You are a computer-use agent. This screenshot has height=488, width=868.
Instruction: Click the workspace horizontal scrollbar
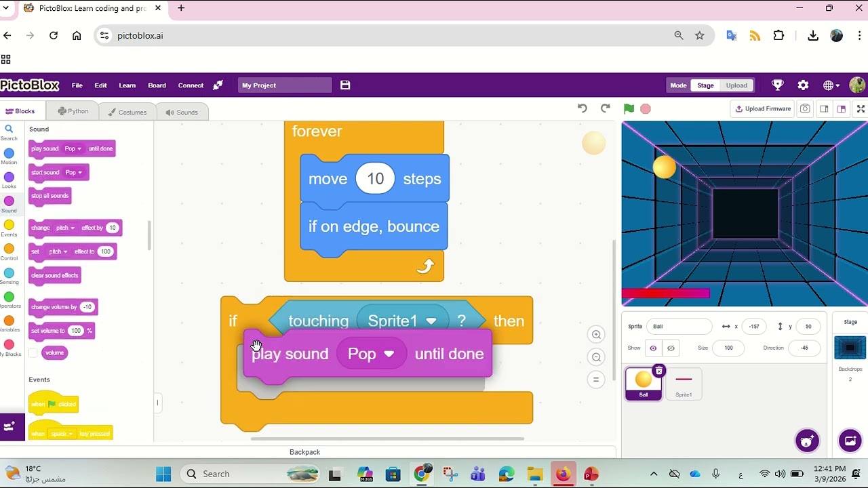coord(388,439)
